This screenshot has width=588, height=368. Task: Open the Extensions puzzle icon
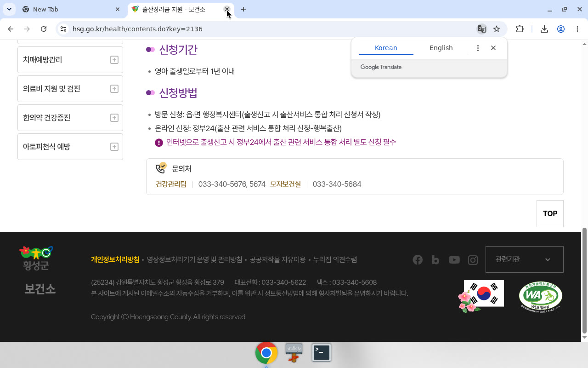pos(520,29)
